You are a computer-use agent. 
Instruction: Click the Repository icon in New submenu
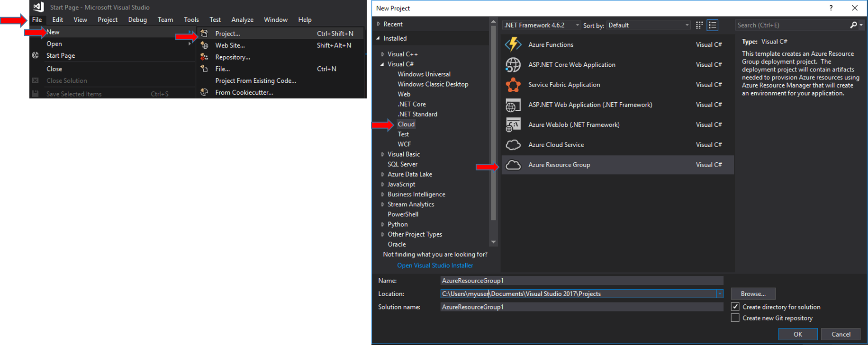tap(204, 57)
